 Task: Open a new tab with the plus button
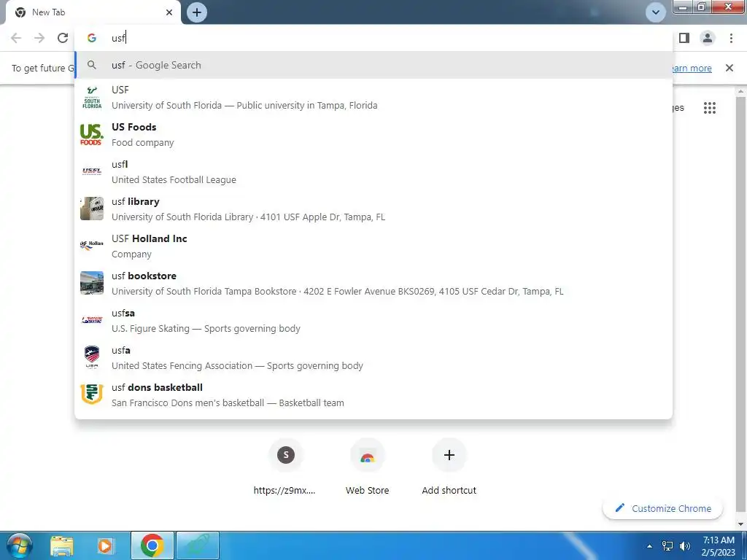click(197, 12)
